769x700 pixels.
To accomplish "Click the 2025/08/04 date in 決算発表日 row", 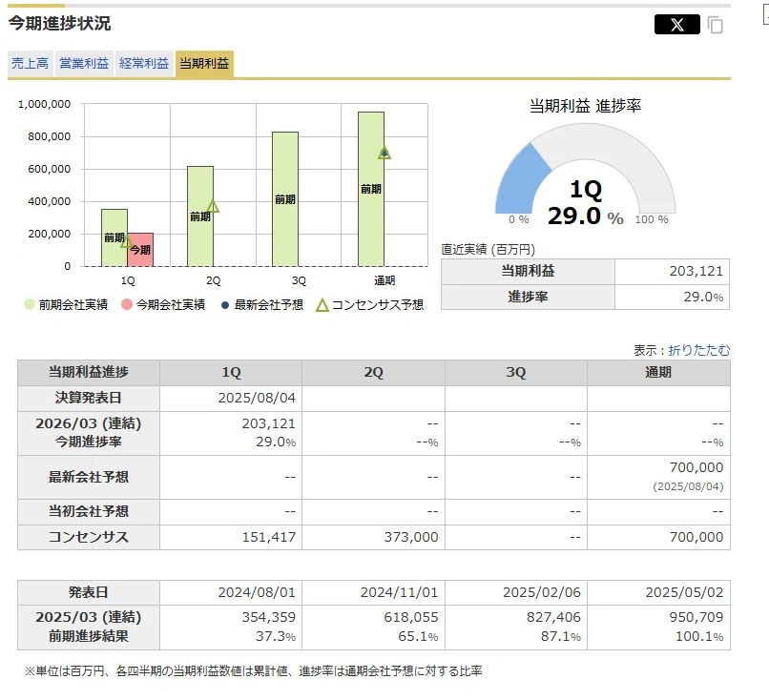I will click(x=257, y=398).
